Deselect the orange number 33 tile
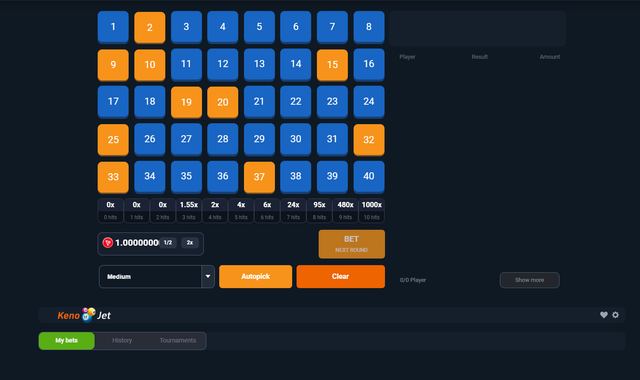Image resolution: width=640 pixels, height=380 pixels. [113, 177]
